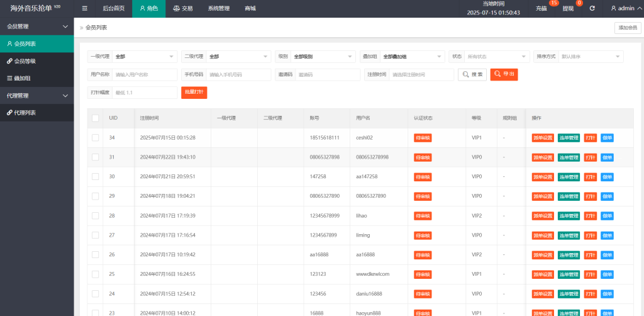Click the 注册时间 column header

(150, 118)
